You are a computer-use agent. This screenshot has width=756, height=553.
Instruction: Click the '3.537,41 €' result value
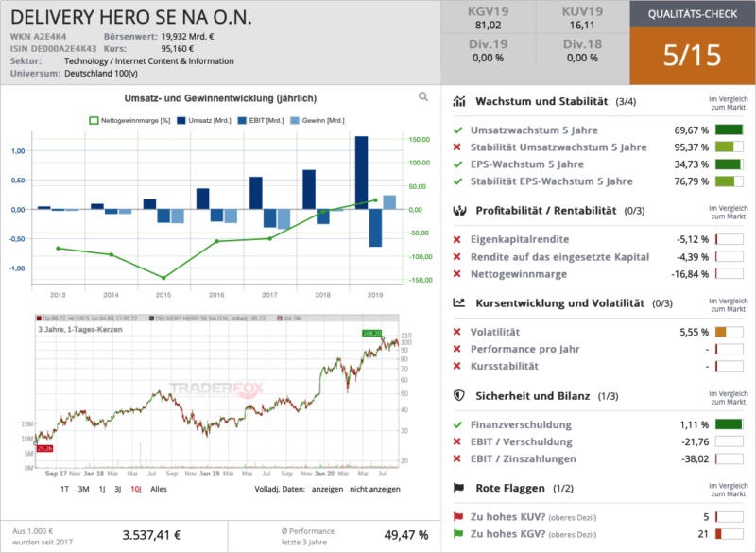coord(152,535)
